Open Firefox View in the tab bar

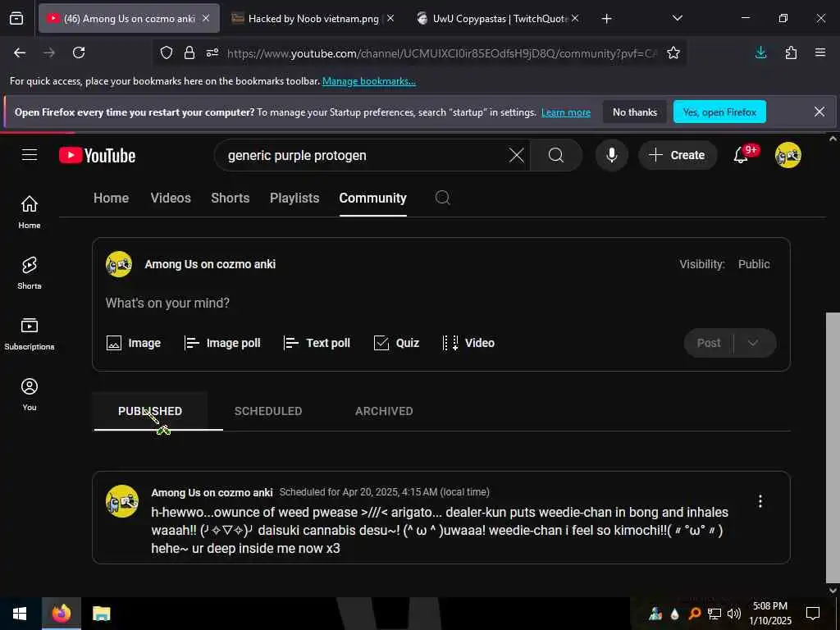pyautogui.click(x=16, y=18)
